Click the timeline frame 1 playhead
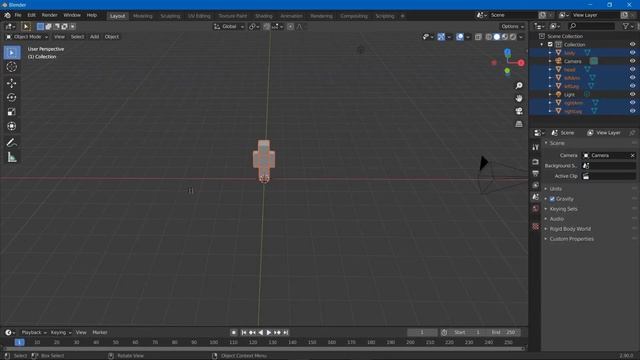This screenshot has height=360, width=640. tap(19, 342)
